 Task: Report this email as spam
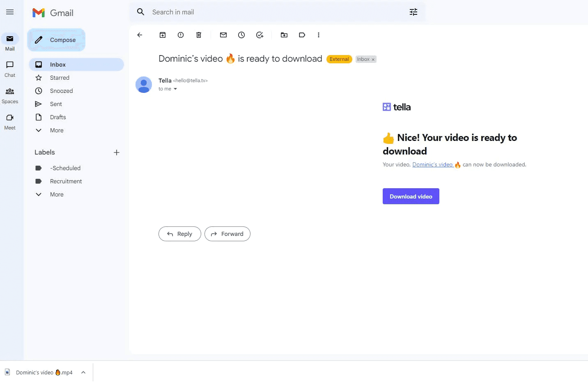181,35
